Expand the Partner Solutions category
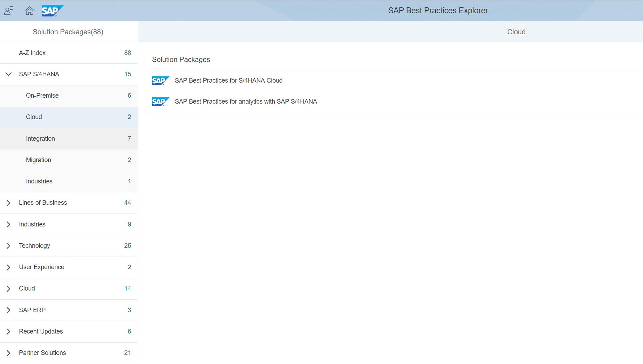 point(8,353)
